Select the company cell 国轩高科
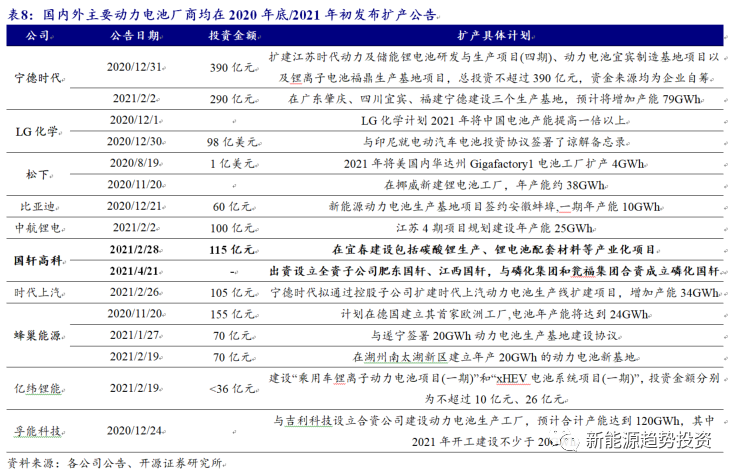Image resolution: width=735 pixels, height=473 pixels. (x=38, y=261)
